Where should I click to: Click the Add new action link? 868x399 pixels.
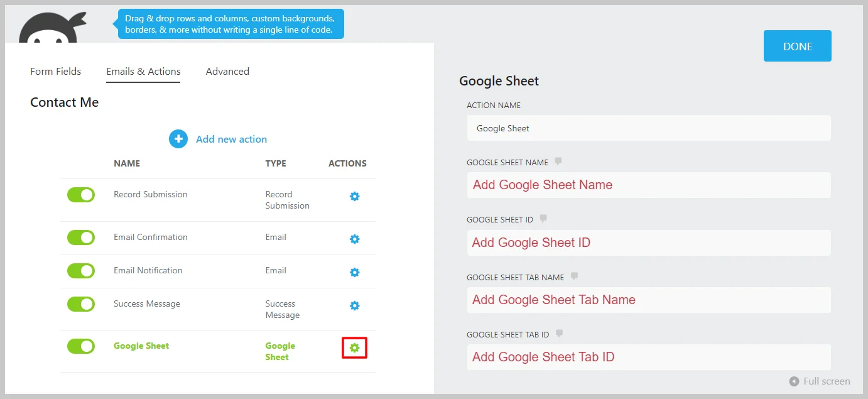coord(231,139)
